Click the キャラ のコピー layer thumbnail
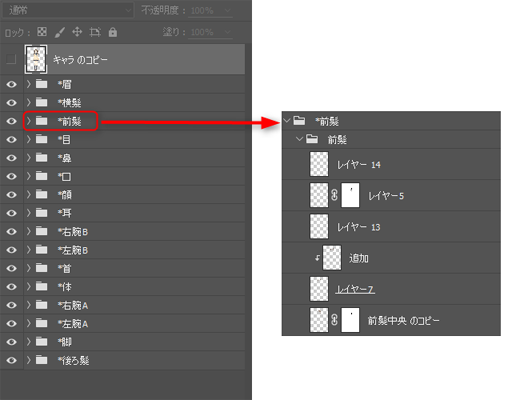 point(36,60)
